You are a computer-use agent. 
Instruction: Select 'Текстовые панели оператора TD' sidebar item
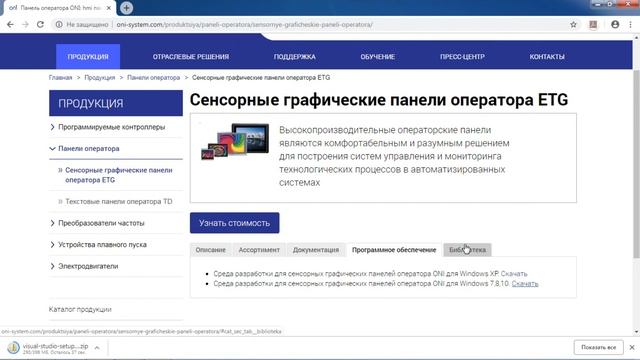coord(119,202)
